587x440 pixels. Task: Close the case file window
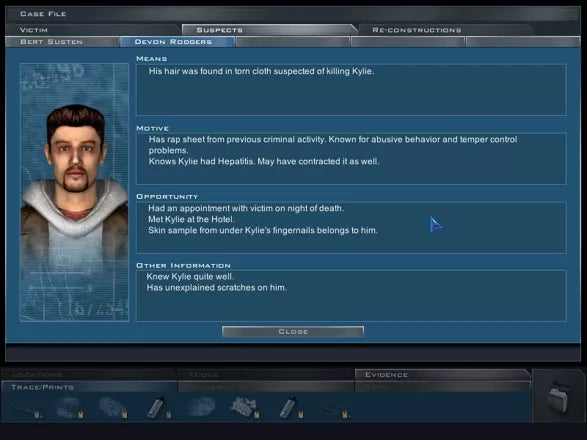coord(293,331)
